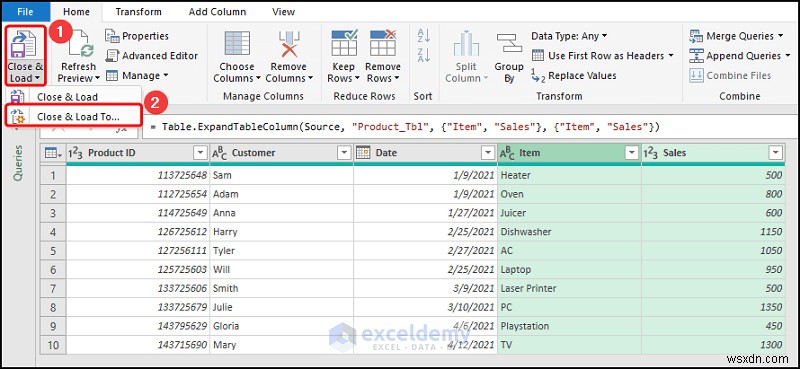800x369 pixels.
Task: Open query Properties
Action: tap(137, 36)
